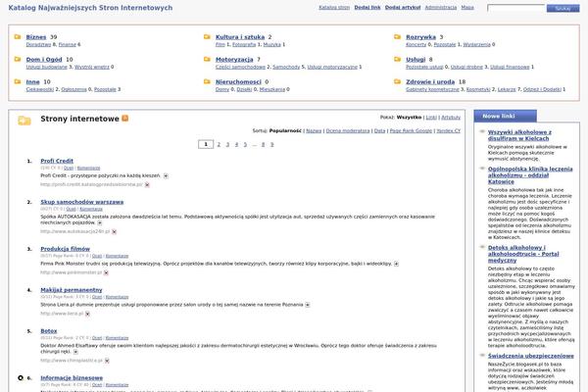588x392 pixels.
Task: Click the red icon after the pinkmonster URL
Action: click(106, 272)
